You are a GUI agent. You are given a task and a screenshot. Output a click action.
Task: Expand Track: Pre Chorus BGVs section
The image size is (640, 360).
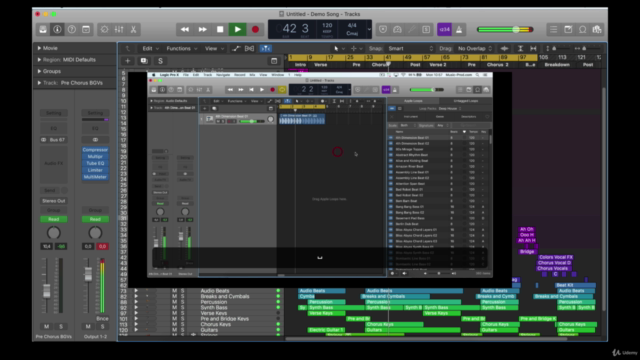point(39,83)
